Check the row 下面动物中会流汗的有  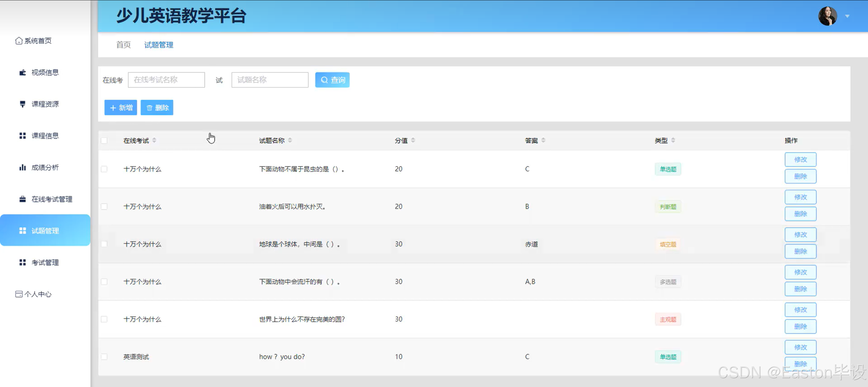coord(104,282)
